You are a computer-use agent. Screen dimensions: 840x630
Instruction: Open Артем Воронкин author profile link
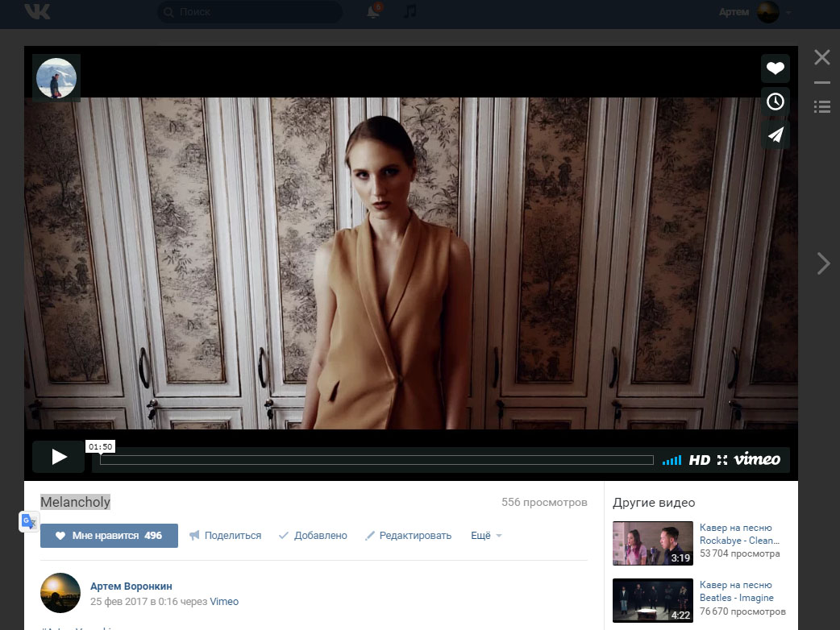(x=131, y=586)
